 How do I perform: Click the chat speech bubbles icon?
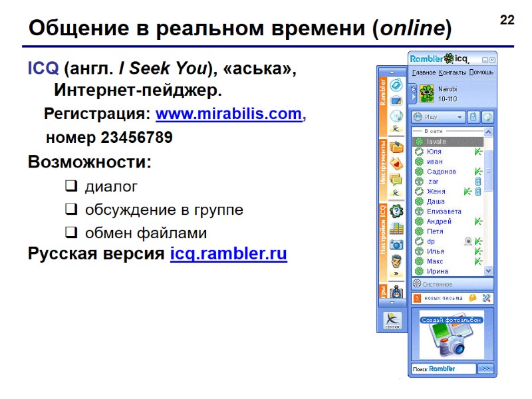(x=396, y=180)
